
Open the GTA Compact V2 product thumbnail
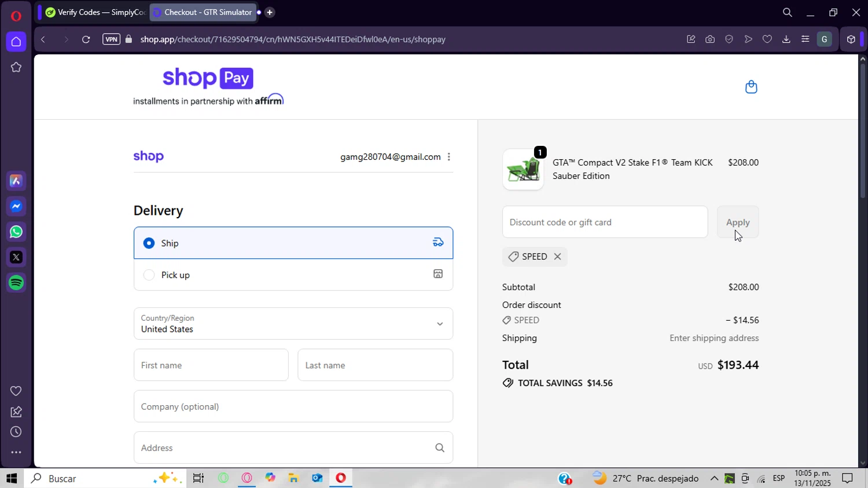click(523, 170)
